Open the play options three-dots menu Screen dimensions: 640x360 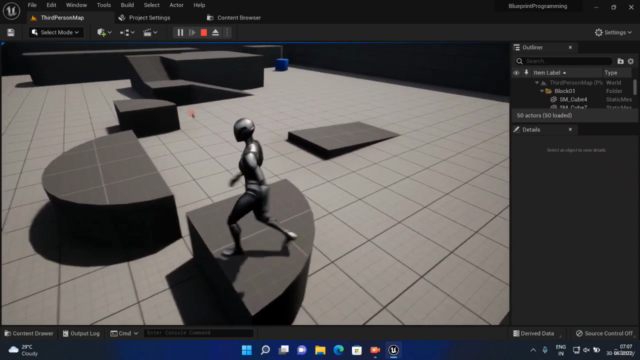click(x=227, y=33)
